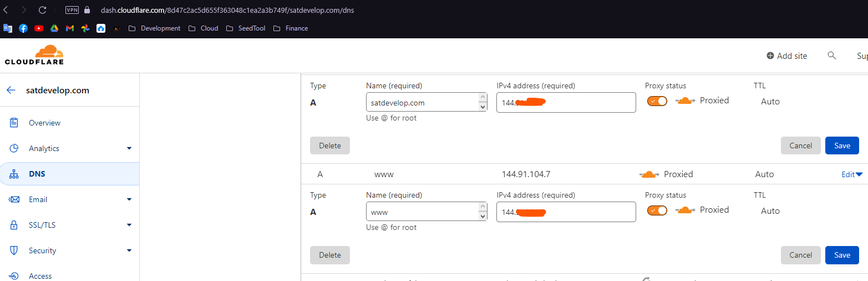Image resolution: width=868 pixels, height=281 pixels.
Task: Open the Google Photos pinwheel bookmark
Action: [x=85, y=28]
